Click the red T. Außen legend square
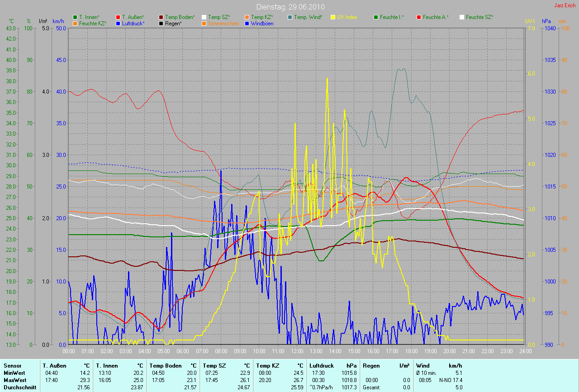This screenshot has height=392, width=579. point(118,17)
